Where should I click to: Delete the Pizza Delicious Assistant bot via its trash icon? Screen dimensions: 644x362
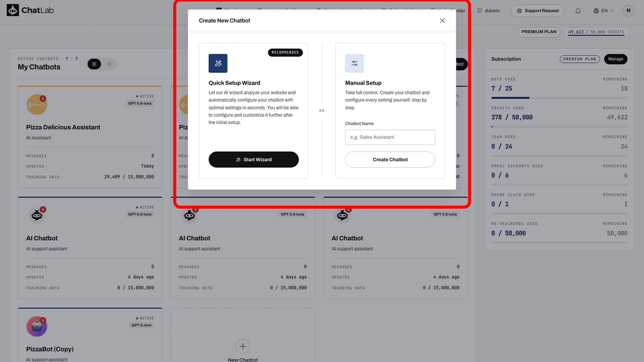43,99
